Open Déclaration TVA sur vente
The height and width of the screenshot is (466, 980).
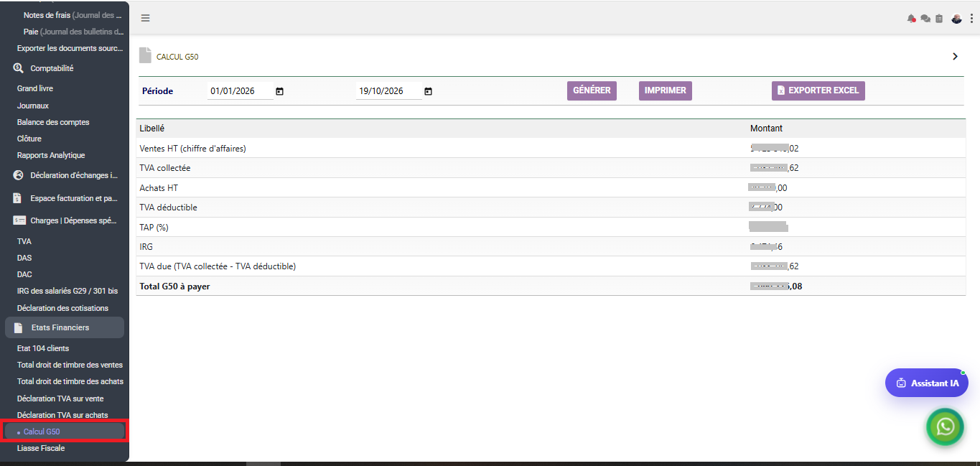point(60,399)
